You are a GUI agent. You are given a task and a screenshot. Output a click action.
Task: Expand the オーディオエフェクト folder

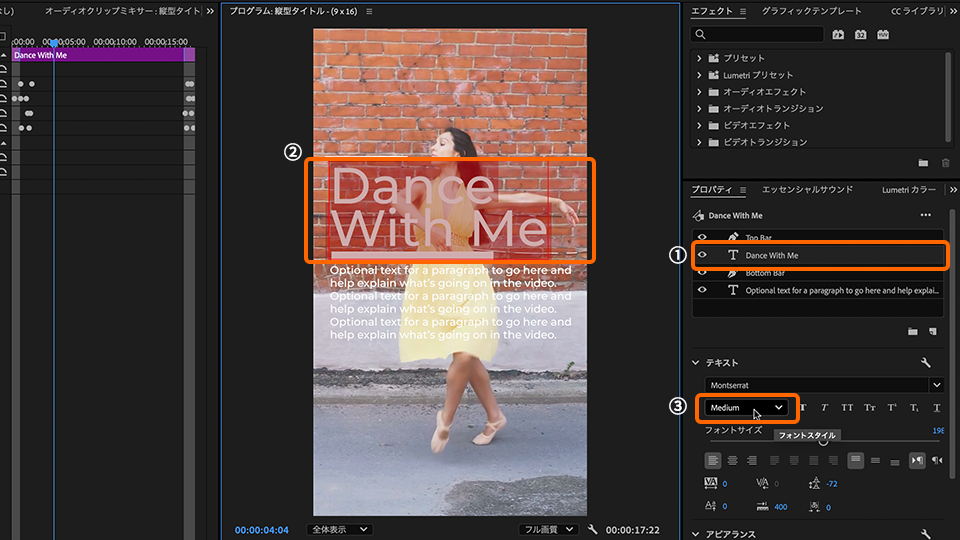click(699, 92)
